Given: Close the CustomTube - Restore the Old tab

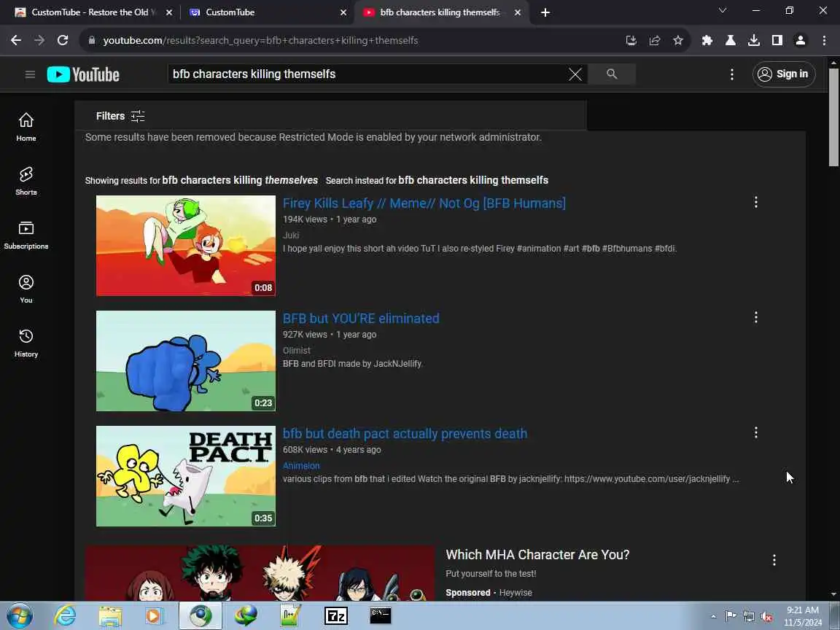Looking at the screenshot, I should coord(169,12).
